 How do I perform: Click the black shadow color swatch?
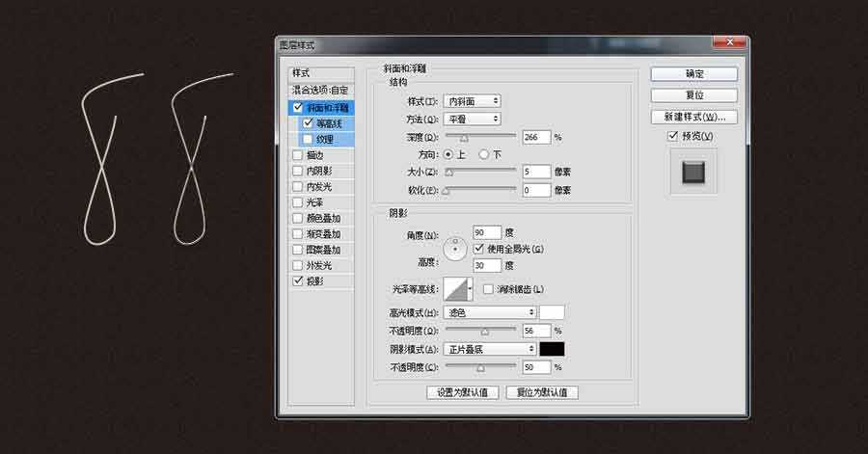click(552, 349)
